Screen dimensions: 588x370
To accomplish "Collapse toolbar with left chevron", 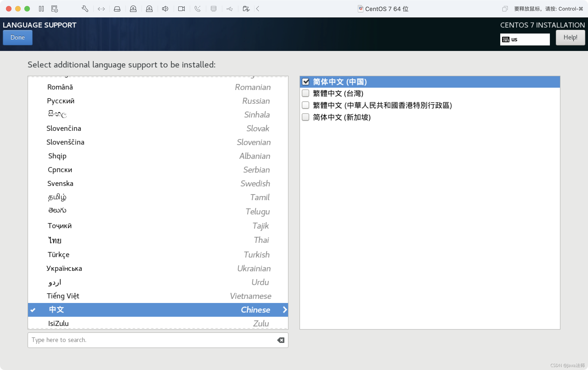I will 258,9.
